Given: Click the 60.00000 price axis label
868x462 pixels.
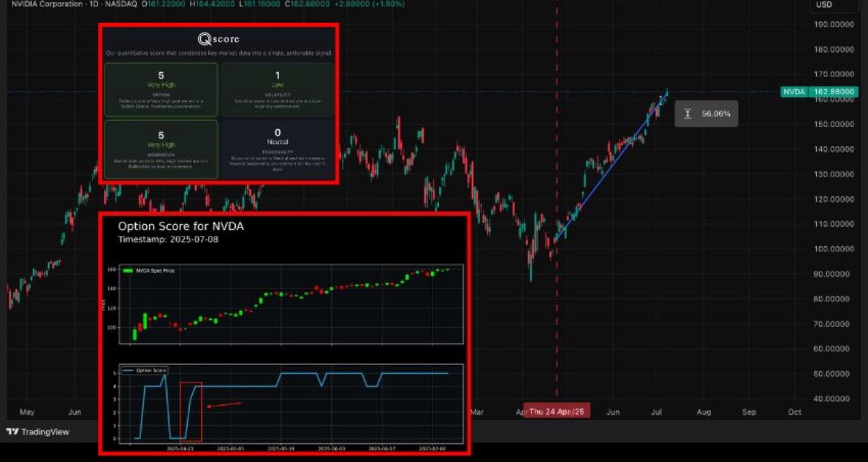Looking at the screenshot, I should pyautogui.click(x=833, y=349).
